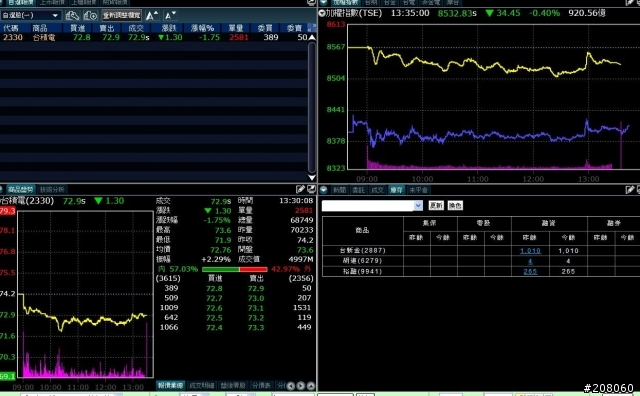Click the pop-out icon at top right of watchlist
This screenshot has width=640, height=396.
(311, 2)
